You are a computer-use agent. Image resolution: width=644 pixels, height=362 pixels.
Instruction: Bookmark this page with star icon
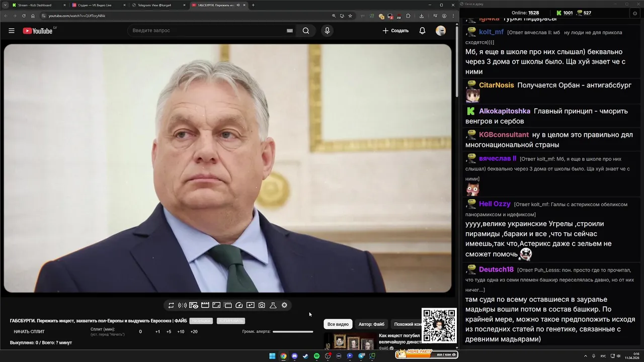[350, 16]
